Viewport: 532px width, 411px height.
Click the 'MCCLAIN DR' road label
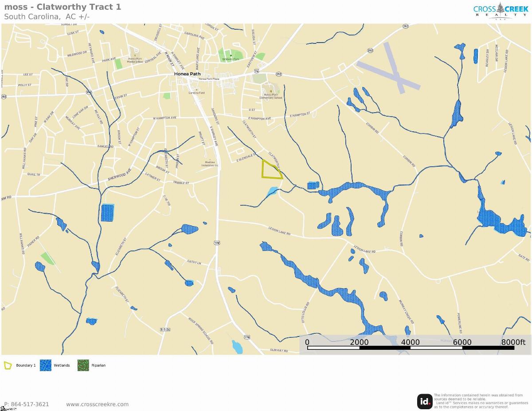497,53
